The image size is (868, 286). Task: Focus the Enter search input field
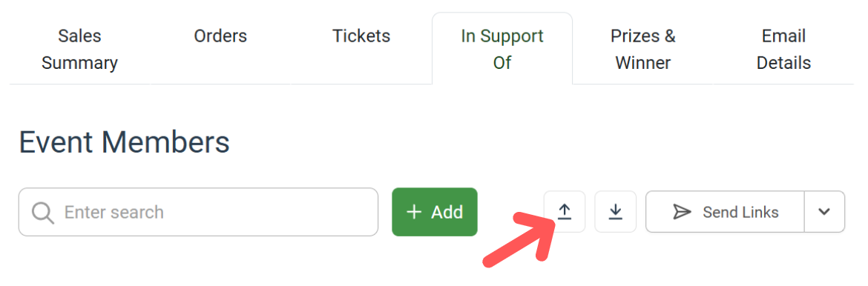pos(198,212)
